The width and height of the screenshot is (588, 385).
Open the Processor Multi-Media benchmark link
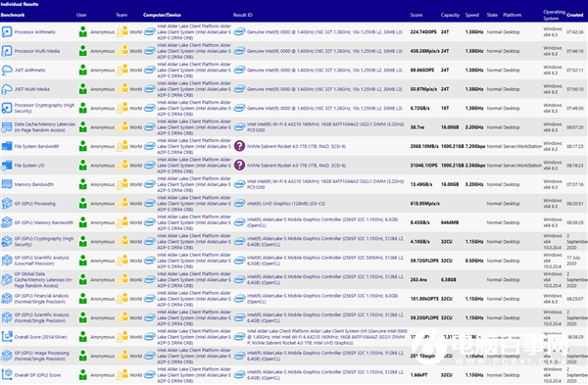coord(37,51)
